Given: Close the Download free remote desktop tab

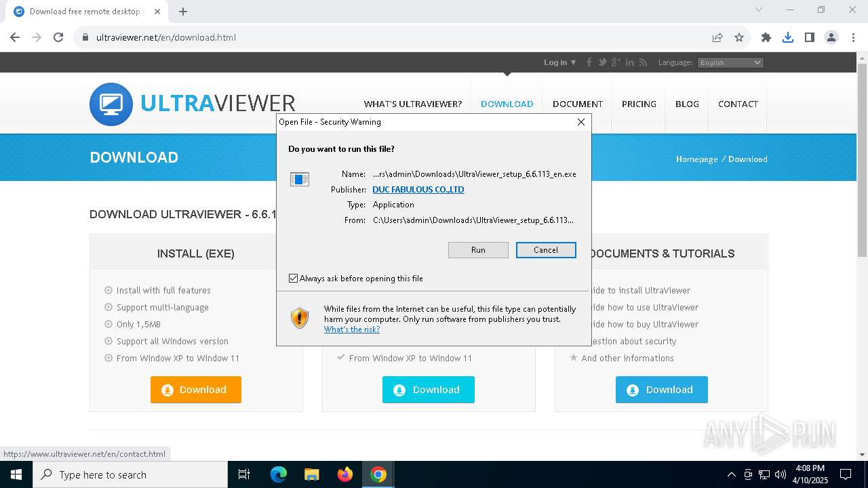Looking at the screenshot, I should pos(157,12).
